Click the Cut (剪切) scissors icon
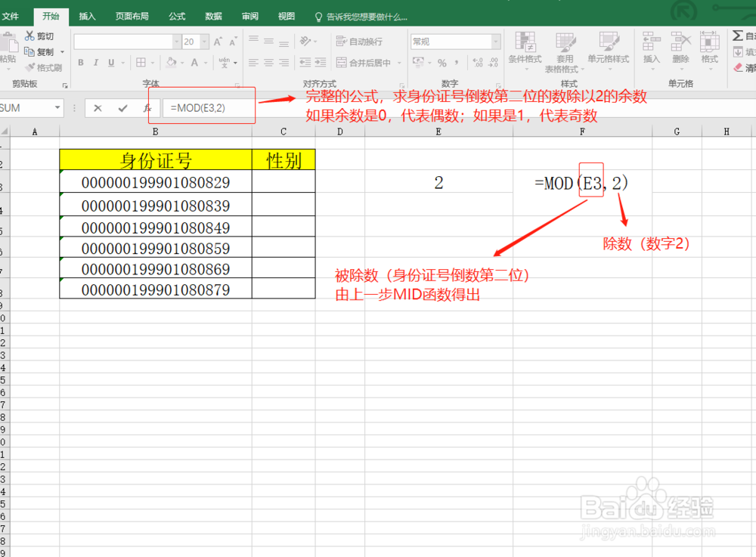756x557 pixels. (29, 36)
